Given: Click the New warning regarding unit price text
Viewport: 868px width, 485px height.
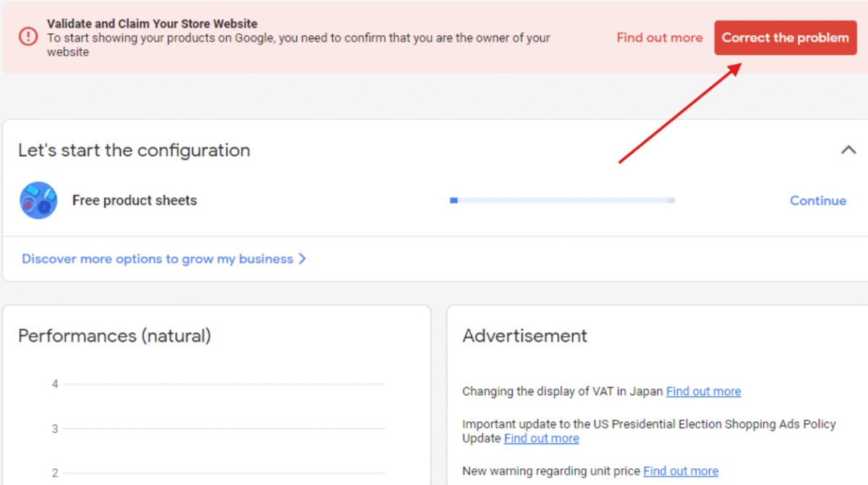Looking at the screenshot, I should point(550,471).
